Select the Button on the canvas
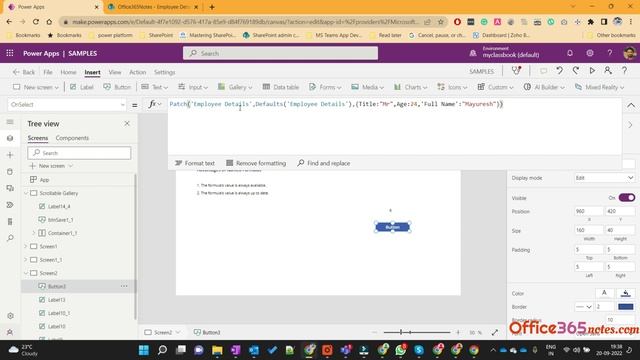 click(x=392, y=227)
